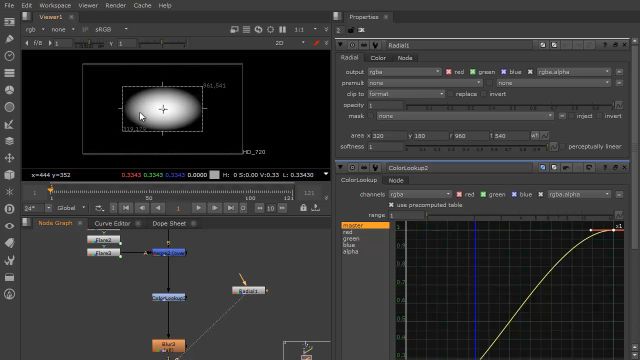The height and width of the screenshot is (360, 640).
Task: Click the viewer refresh icon
Action: click(258, 29)
